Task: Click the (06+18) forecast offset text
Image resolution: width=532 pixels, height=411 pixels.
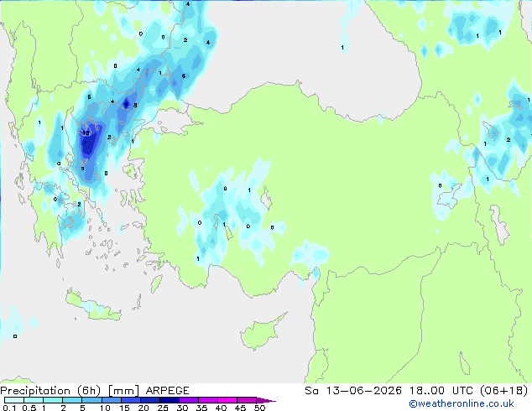Action: [x=504, y=390]
